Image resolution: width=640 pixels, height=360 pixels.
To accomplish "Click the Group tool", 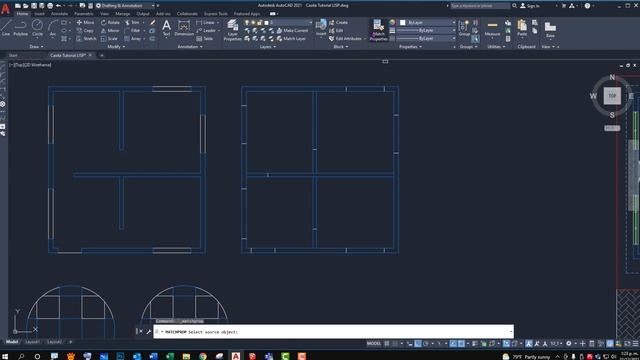I will pos(464,28).
